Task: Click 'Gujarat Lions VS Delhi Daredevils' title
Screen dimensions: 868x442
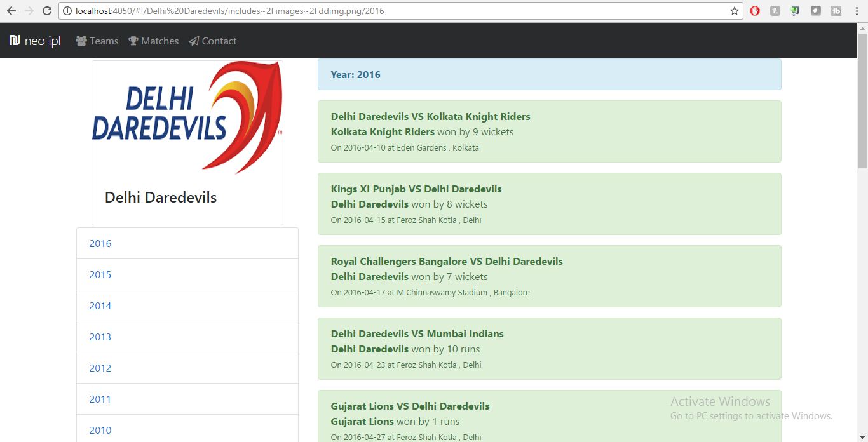Action: coord(410,406)
